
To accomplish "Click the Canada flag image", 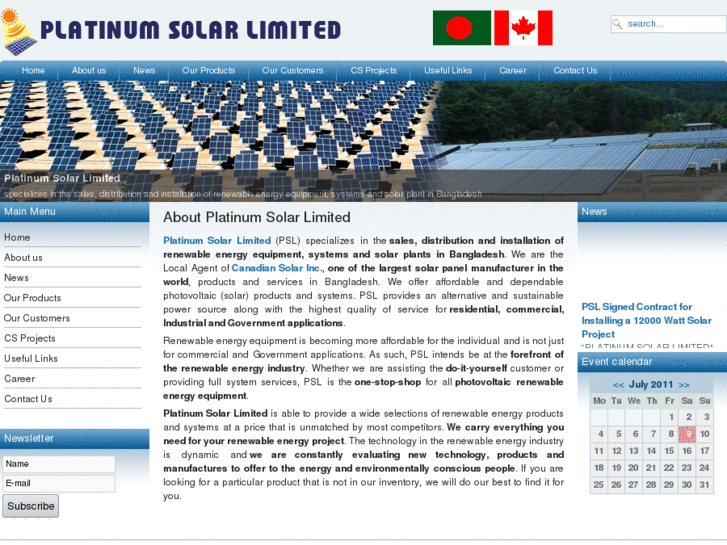I will coord(523,28).
